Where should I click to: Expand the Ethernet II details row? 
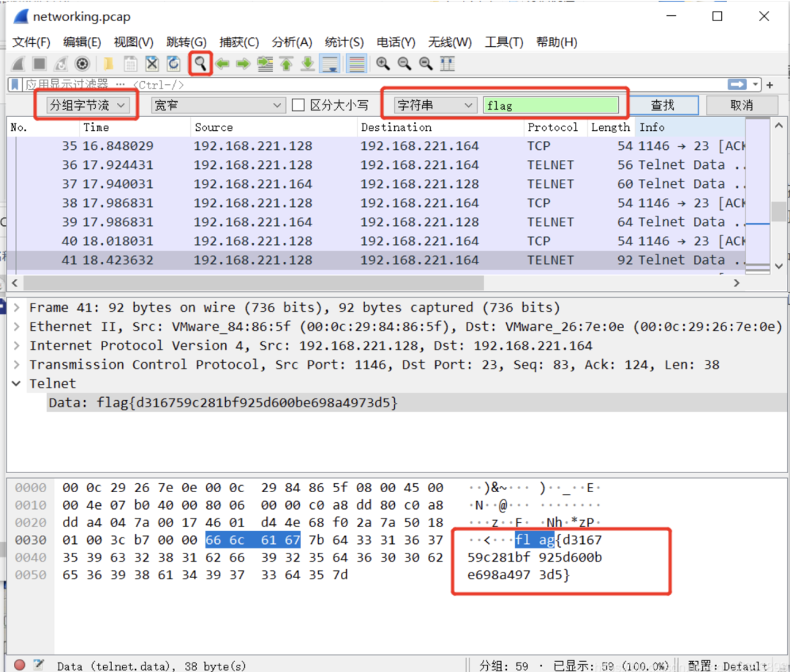pos(17,327)
